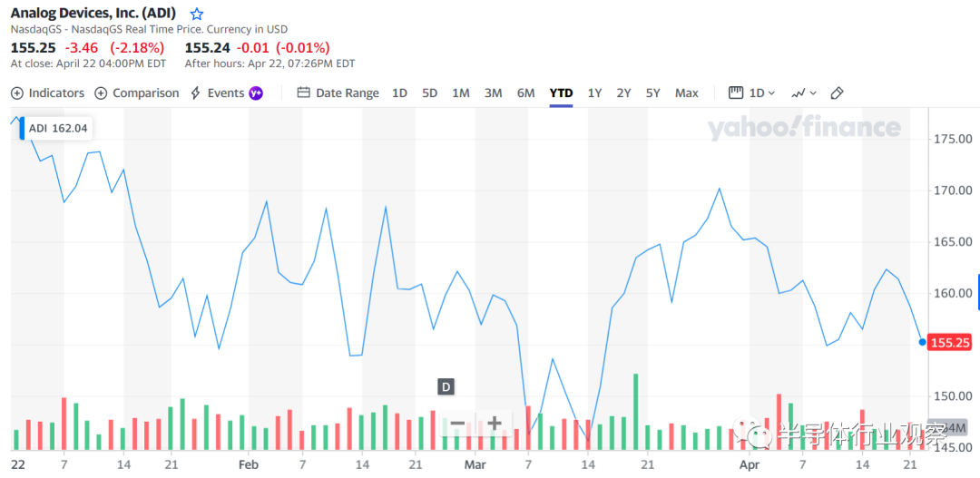Click the Apr label on date axis
Viewport: 980px width, 478px height.
[x=750, y=465]
